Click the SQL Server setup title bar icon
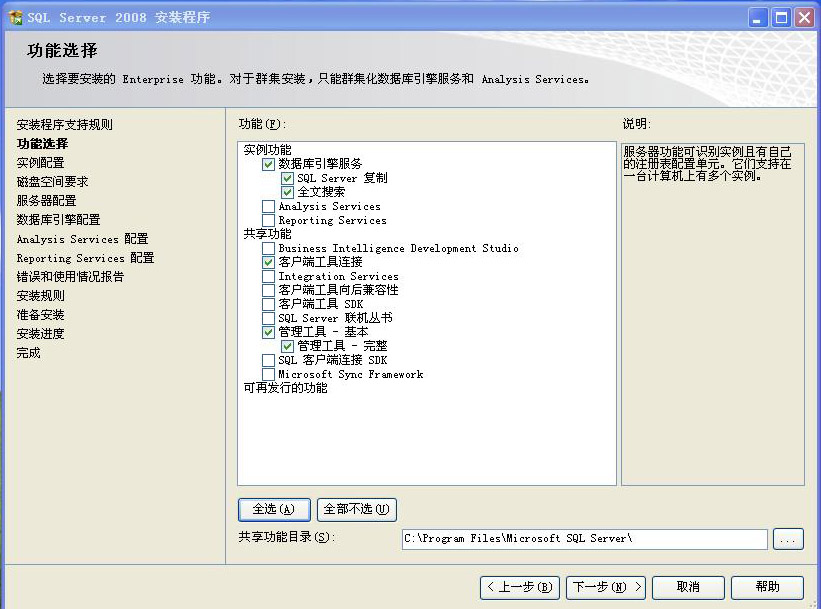 pyautogui.click(x=15, y=17)
